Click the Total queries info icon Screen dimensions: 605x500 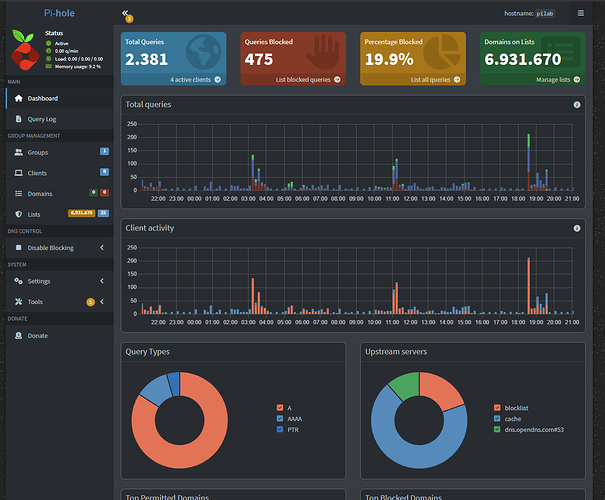coord(577,105)
